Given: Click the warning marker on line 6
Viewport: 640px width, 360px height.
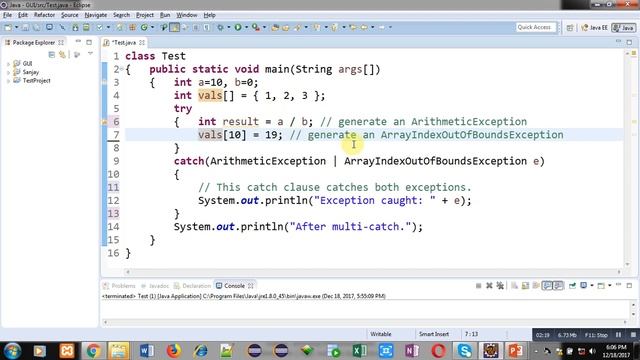Looking at the screenshot, I should pyautogui.click(x=104, y=122).
